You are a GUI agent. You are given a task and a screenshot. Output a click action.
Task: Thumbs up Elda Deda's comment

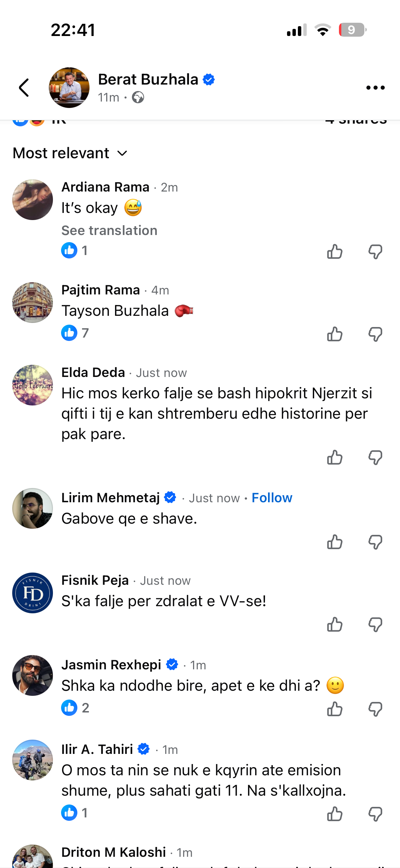click(335, 457)
